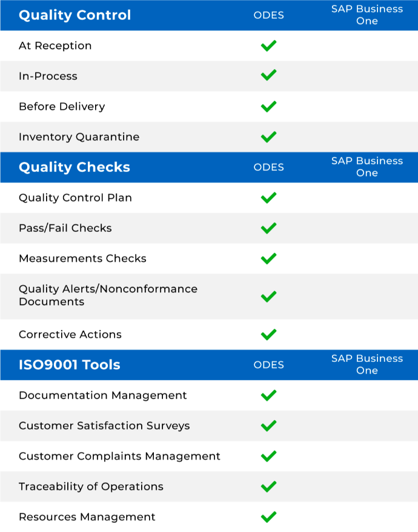Click the Traceability of Operations label

pyautogui.click(x=91, y=487)
